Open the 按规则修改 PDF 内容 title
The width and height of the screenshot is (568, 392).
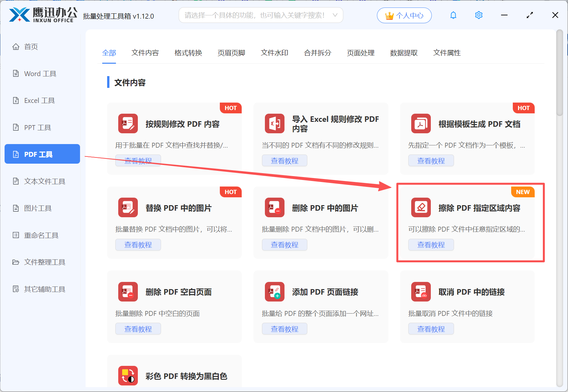182,124
